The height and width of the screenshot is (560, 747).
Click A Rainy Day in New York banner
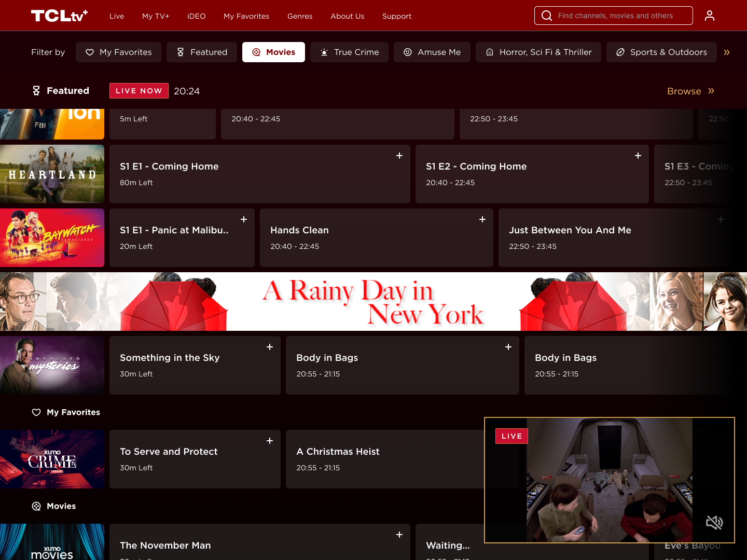pos(374,301)
